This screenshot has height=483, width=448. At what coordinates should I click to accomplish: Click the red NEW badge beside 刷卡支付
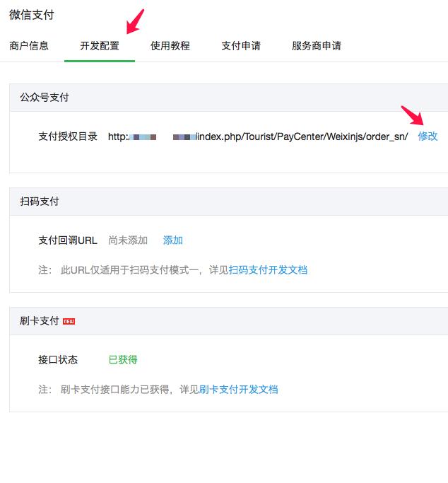click(69, 321)
